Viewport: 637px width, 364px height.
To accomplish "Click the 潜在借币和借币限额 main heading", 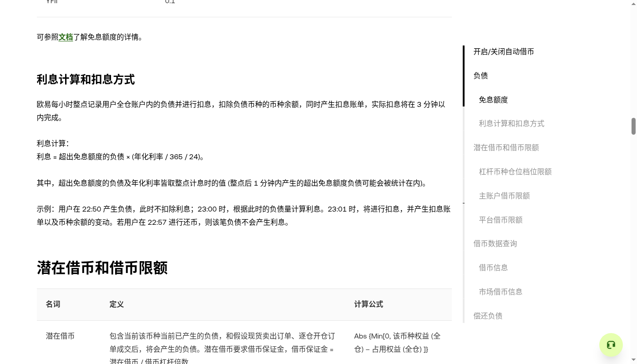I will coord(102,268).
